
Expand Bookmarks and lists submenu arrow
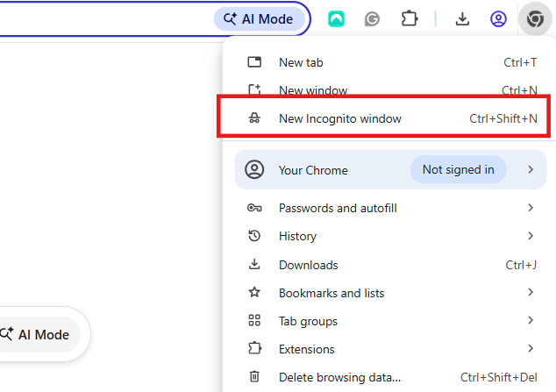click(531, 292)
